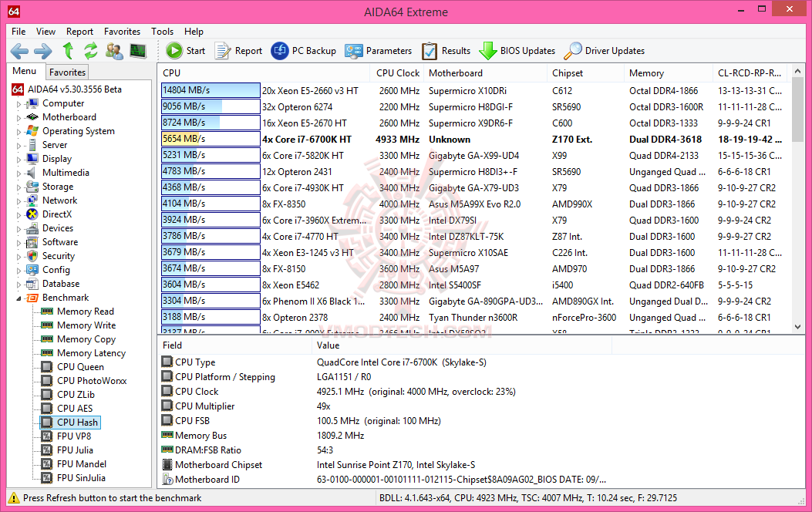
Task: Click the Results toolbar button
Action: [x=446, y=51]
